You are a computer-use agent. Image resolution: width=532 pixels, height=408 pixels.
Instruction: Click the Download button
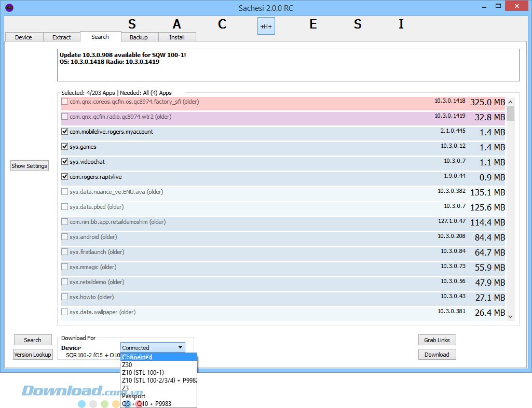tap(436, 355)
